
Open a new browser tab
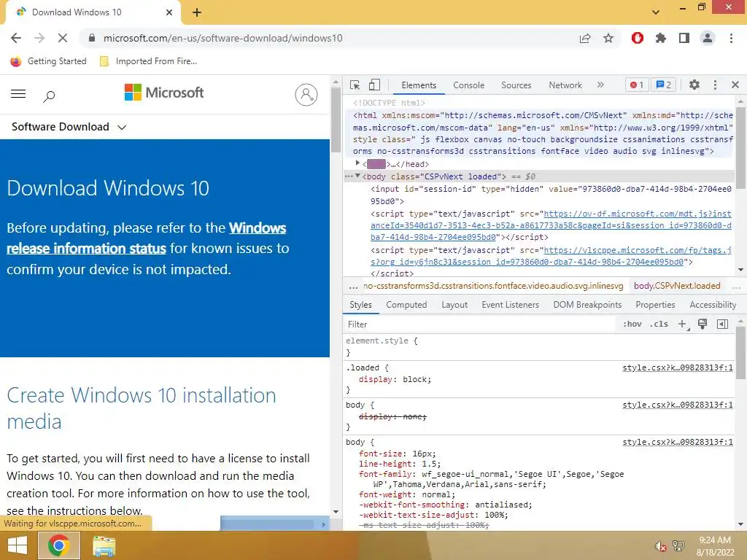click(x=197, y=12)
